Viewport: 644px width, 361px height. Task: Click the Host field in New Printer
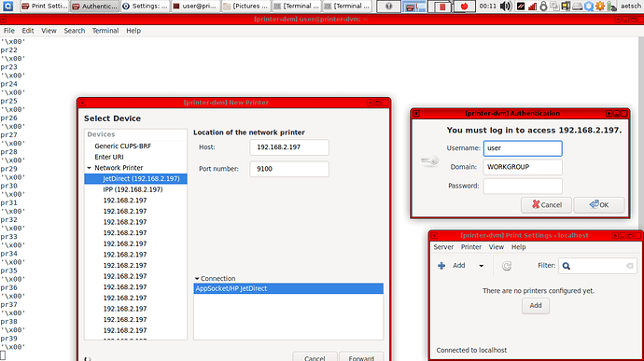289,147
